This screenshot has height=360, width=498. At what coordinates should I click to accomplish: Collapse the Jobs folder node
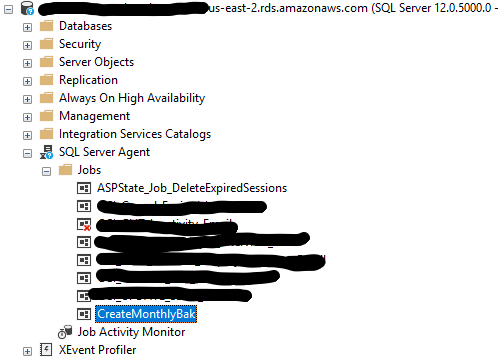click(x=46, y=171)
